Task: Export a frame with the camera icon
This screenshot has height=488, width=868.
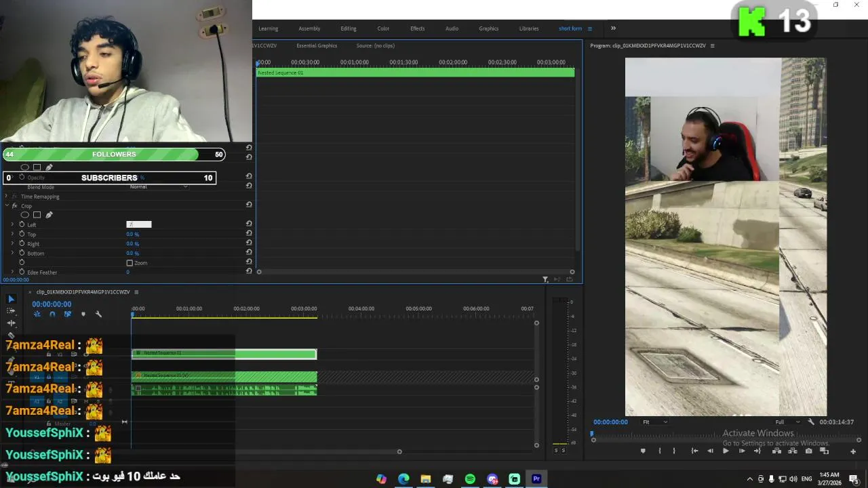Action: (808, 451)
